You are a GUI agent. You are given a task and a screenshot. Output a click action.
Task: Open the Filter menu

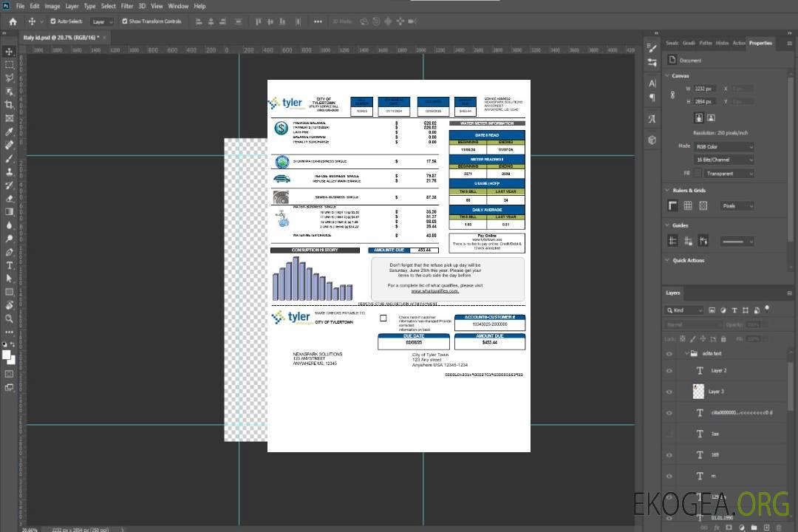click(x=127, y=6)
